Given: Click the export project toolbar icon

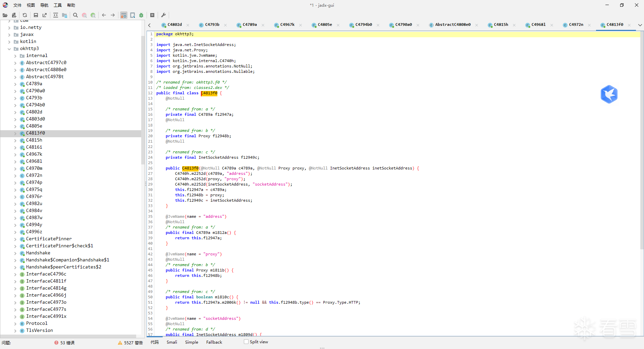Looking at the screenshot, I should pos(45,15).
